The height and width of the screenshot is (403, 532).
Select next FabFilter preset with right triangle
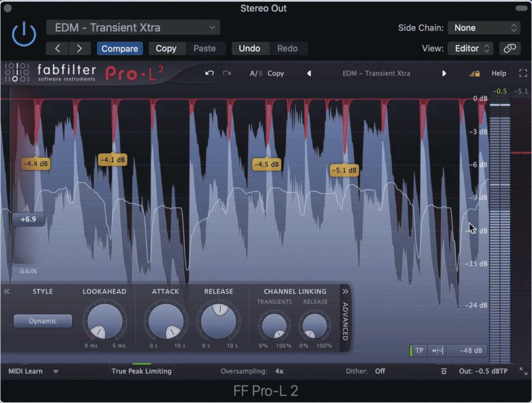coord(444,73)
